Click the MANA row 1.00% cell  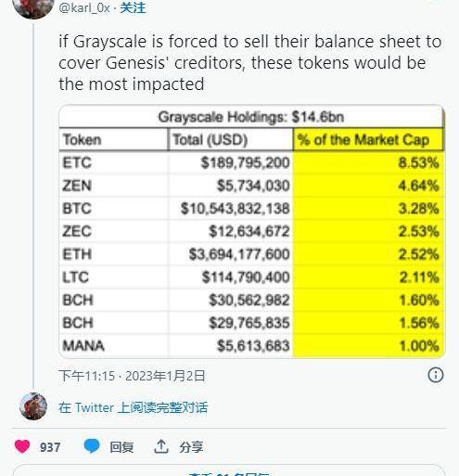tap(368, 346)
